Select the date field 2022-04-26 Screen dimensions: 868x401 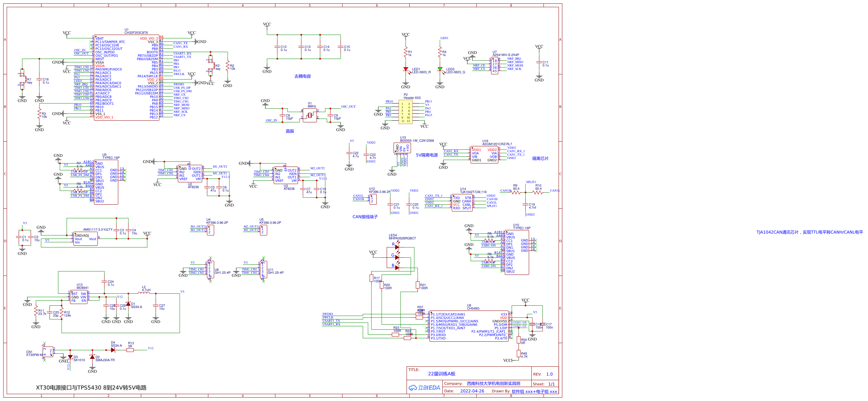pyautogui.click(x=472, y=391)
